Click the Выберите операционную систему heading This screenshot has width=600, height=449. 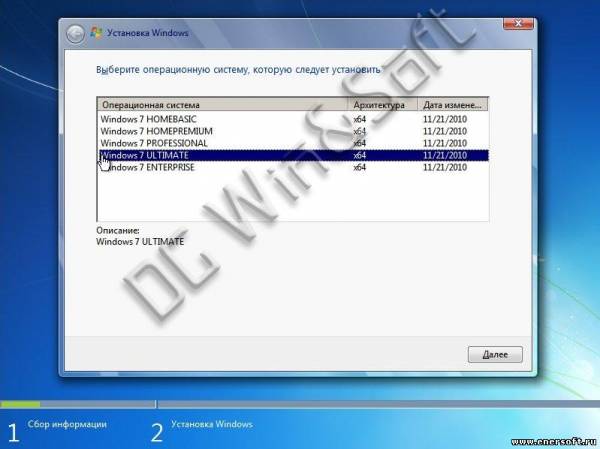(x=238, y=70)
